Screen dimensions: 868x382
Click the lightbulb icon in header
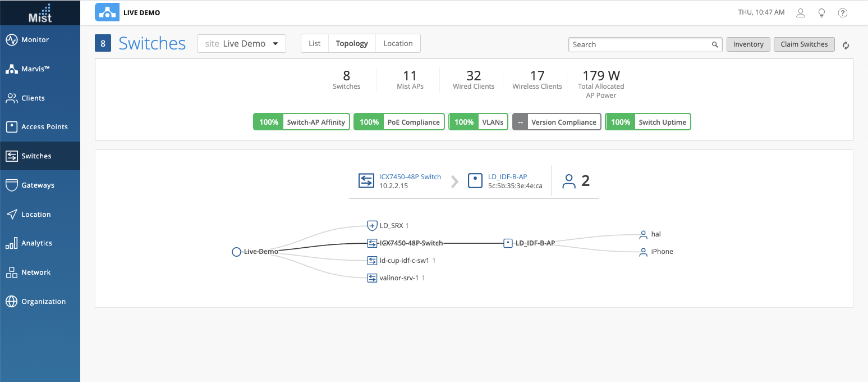[x=821, y=13]
